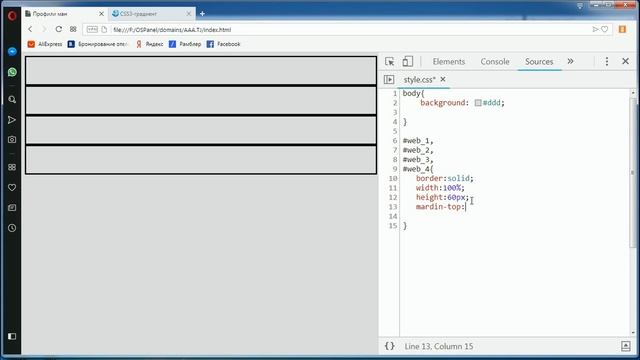The width and height of the screenshot is (640, 360).
Task: Reload the current page
Action: [59, 29]
